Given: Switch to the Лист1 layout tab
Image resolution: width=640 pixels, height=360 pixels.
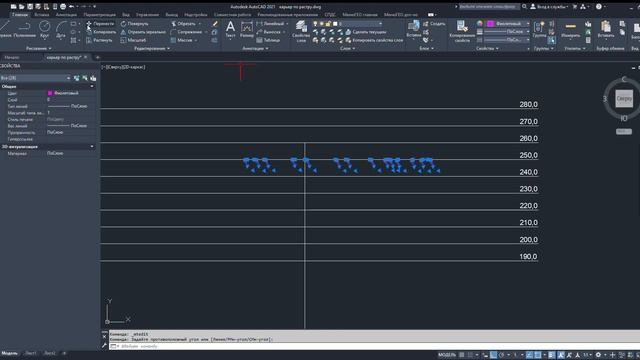Looking at the screenshot, I should pyautogui.click(x=31, y=353).
